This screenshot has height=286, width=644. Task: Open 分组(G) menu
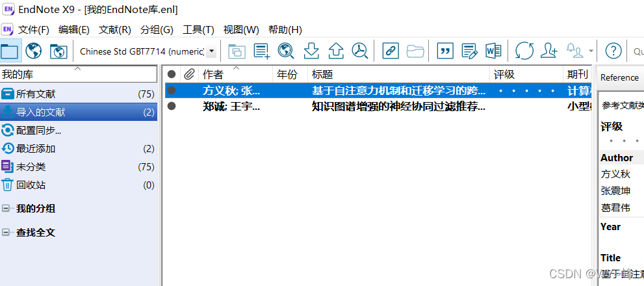coord(157,30)
